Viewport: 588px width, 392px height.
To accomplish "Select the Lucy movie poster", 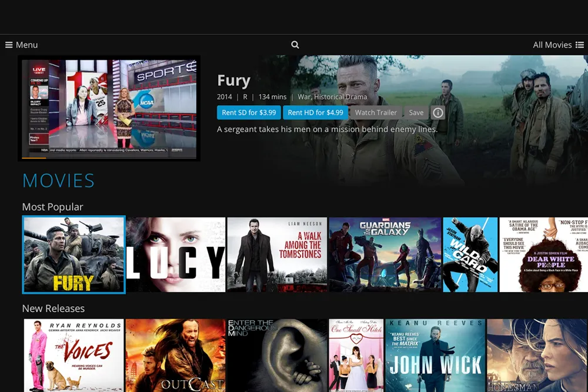I will (176, 254).
